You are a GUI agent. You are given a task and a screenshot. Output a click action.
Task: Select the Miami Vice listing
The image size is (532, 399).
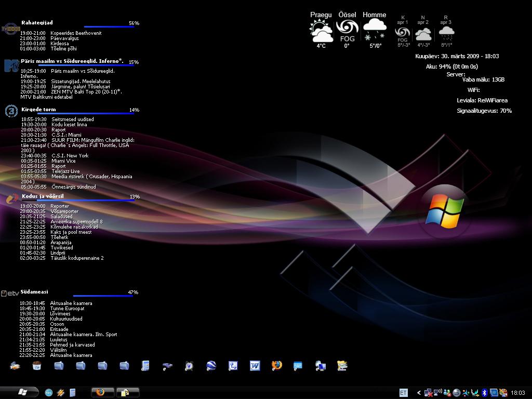pyautogui.click(x=48, y=161)
